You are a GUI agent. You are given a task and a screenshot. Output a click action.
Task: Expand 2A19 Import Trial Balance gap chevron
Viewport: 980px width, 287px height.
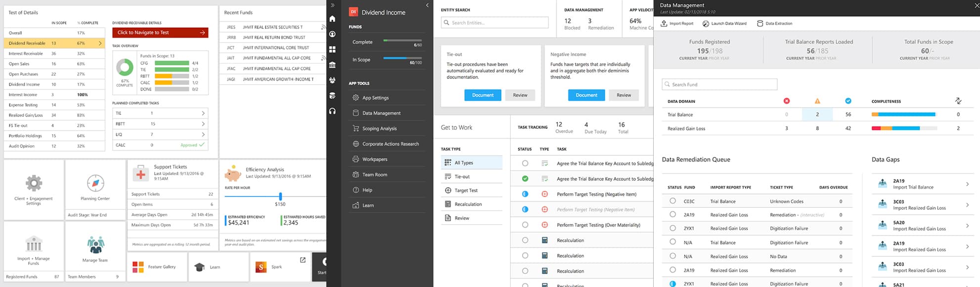tap(967, 184)
